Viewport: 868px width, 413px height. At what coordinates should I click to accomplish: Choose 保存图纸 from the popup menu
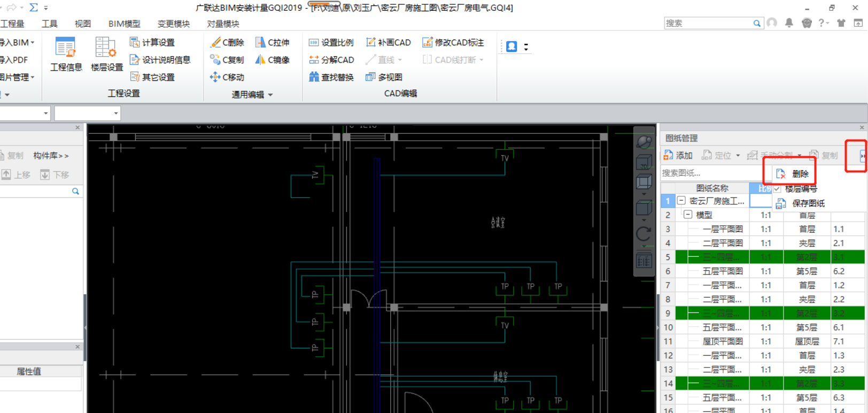pos(800,203)
